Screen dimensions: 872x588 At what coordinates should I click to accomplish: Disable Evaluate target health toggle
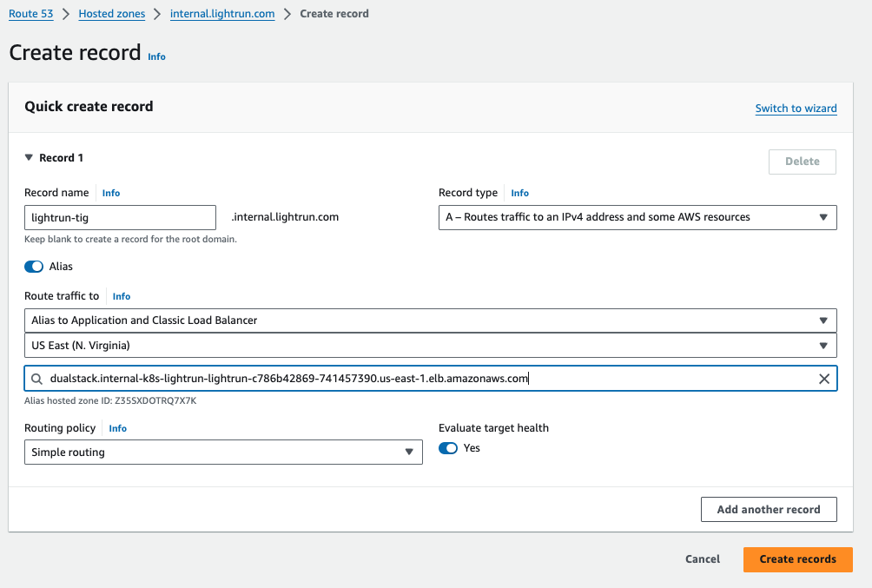(x=448, y=448)
